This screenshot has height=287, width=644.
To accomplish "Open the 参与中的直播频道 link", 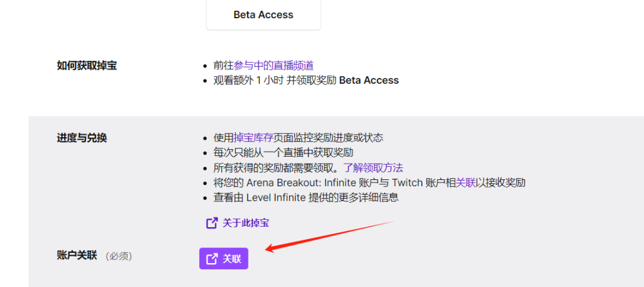I will tap(274, 65).
